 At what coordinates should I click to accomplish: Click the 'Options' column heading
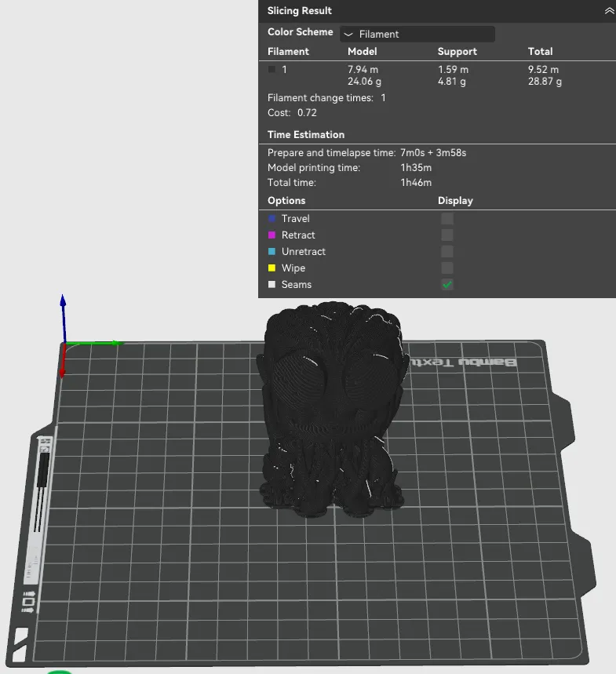[286, 201]
